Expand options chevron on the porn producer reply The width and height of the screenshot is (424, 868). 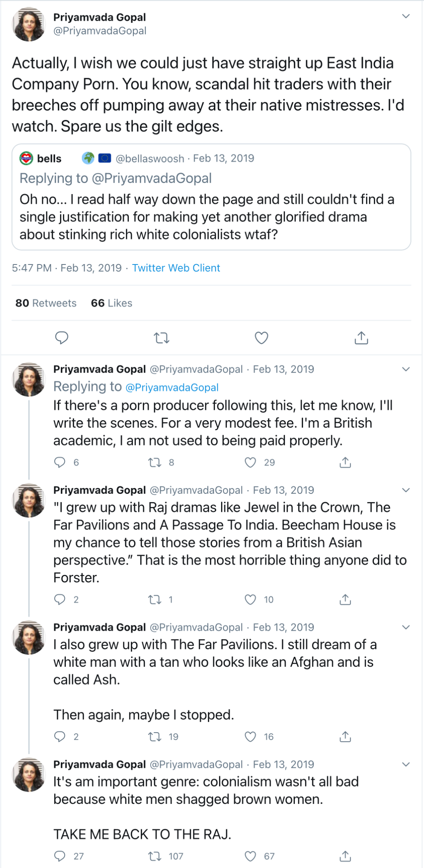406,369
